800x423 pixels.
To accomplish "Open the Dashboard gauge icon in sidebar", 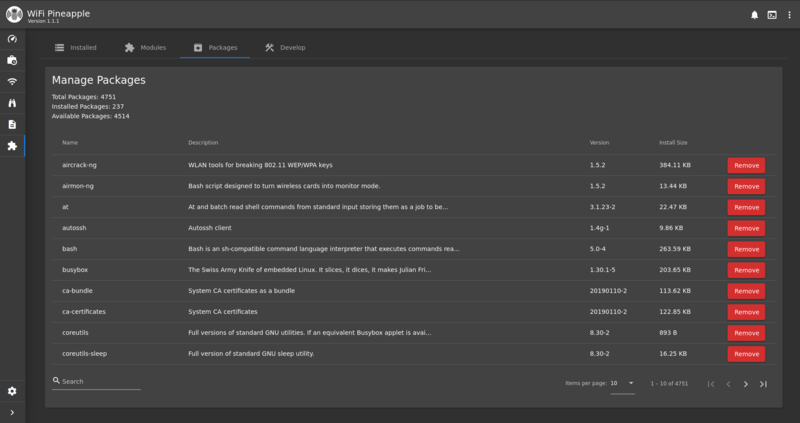I will (x=12, y=39).
